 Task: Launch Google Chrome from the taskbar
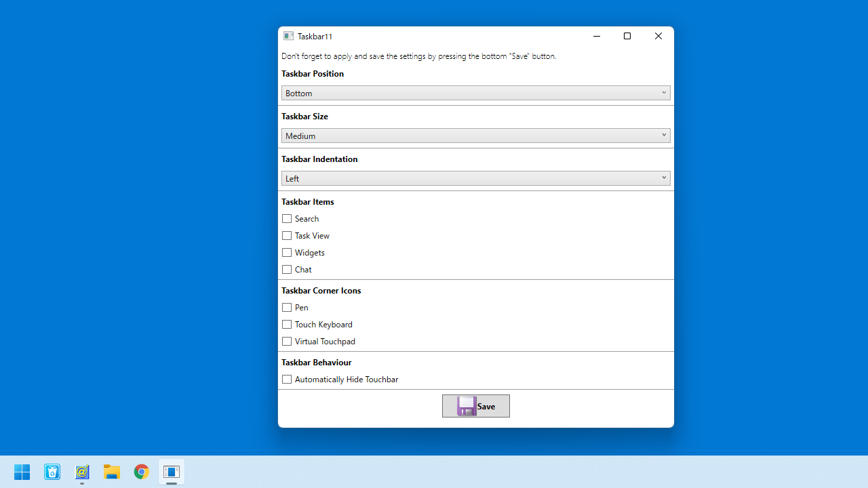coord(142,472)
